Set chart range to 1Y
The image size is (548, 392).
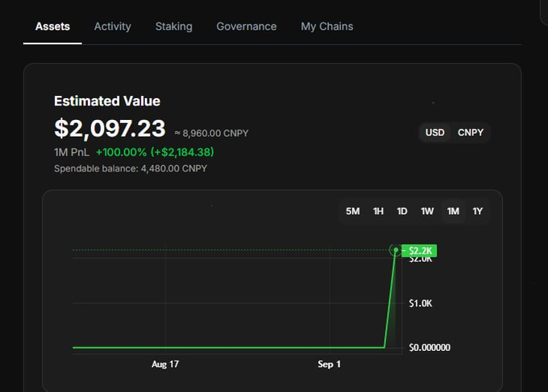pyautogui.click(x=477, y=211)
